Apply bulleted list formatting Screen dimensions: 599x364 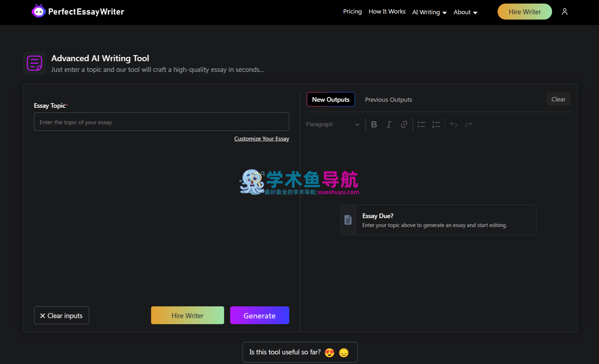[x=421, y=124]
